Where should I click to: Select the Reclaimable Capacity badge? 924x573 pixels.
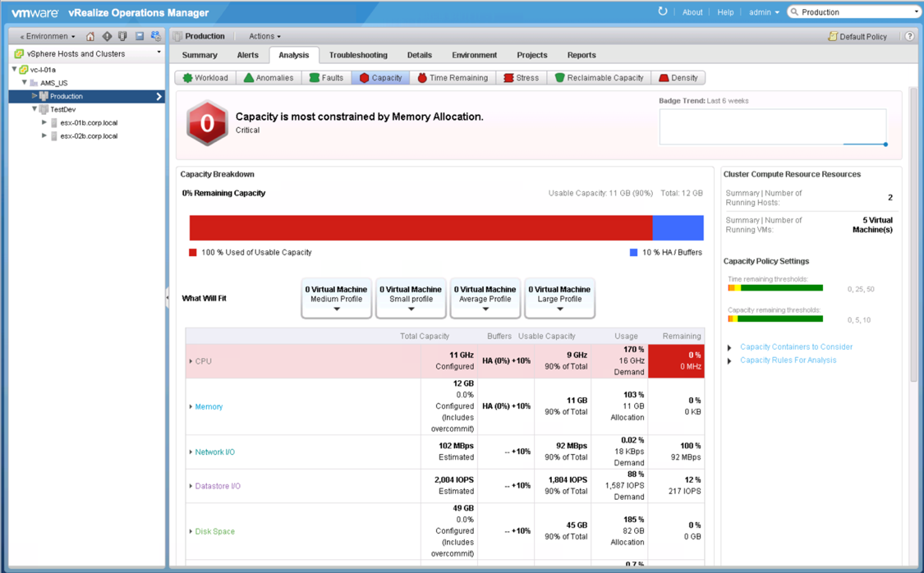(x=599, y=78)
